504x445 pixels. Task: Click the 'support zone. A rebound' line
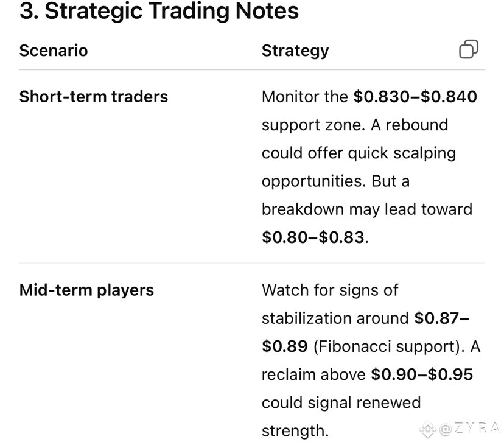click(355, 125)
